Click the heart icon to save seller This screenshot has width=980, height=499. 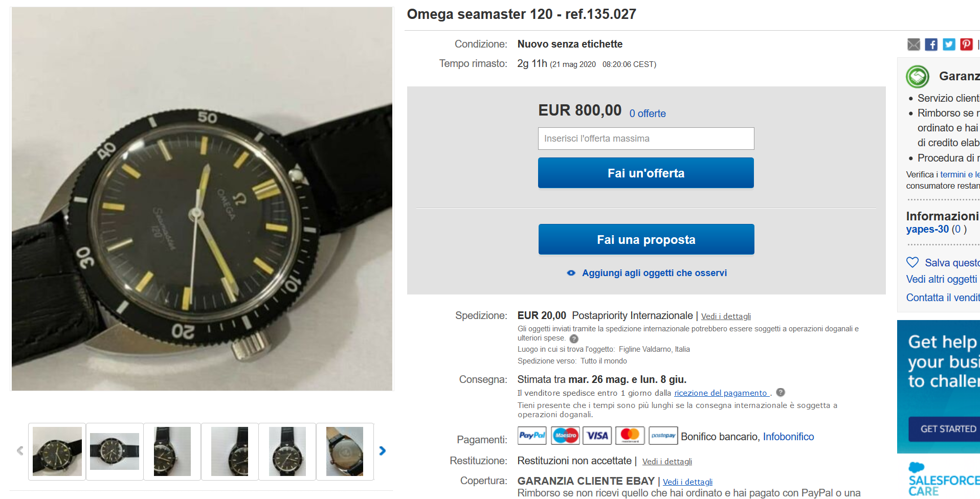(x=912, y=262)
